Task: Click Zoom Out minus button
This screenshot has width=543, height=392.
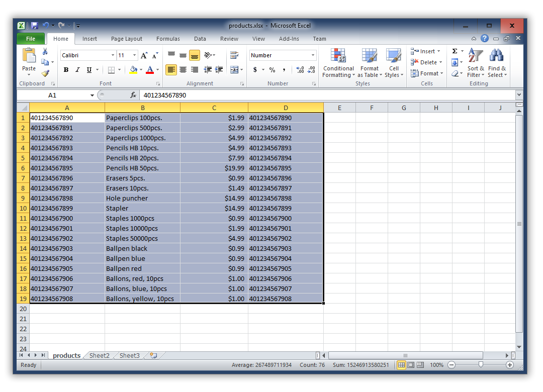Action: pos(451,365)
